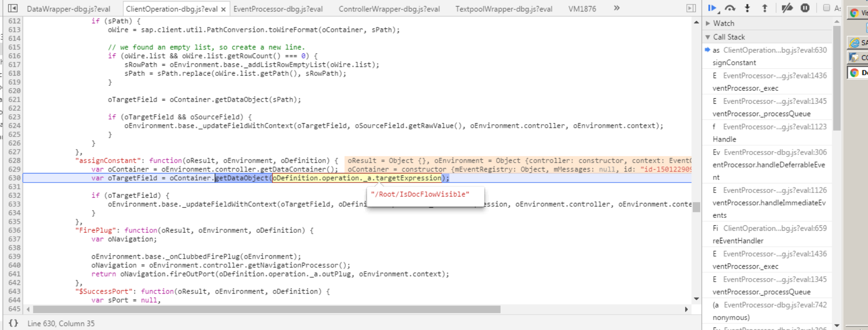This screenshot has height=330, width=868.
Task: Switch to the top Chrome Vi taskbar window
Action: pos(858,13)
